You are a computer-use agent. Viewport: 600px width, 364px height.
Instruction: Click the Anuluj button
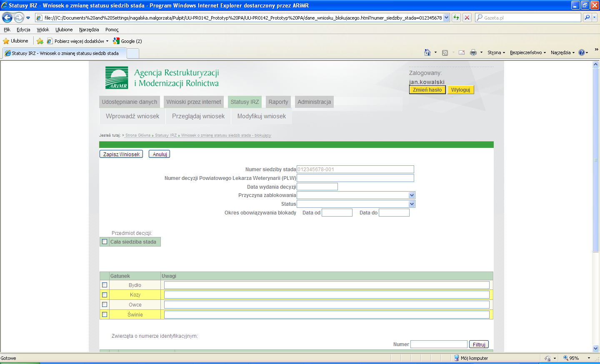click(160, 154)
